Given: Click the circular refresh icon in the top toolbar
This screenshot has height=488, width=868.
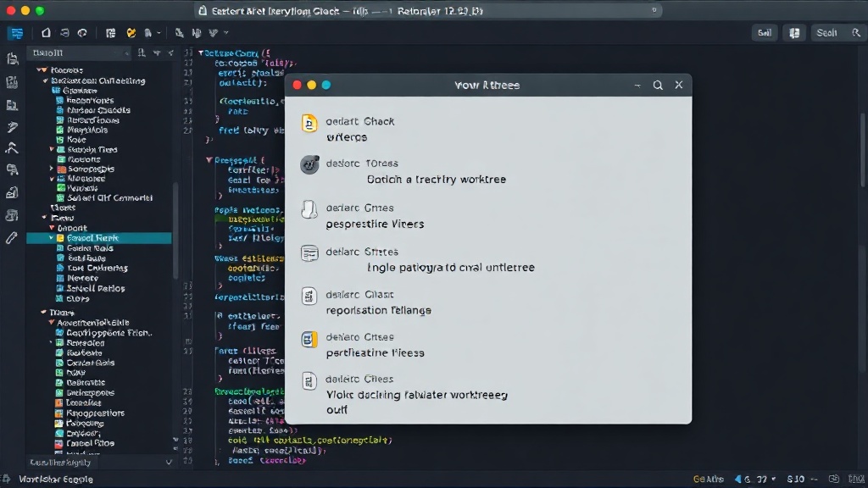Looking at the screenshot, I should [x=82, y=33].
